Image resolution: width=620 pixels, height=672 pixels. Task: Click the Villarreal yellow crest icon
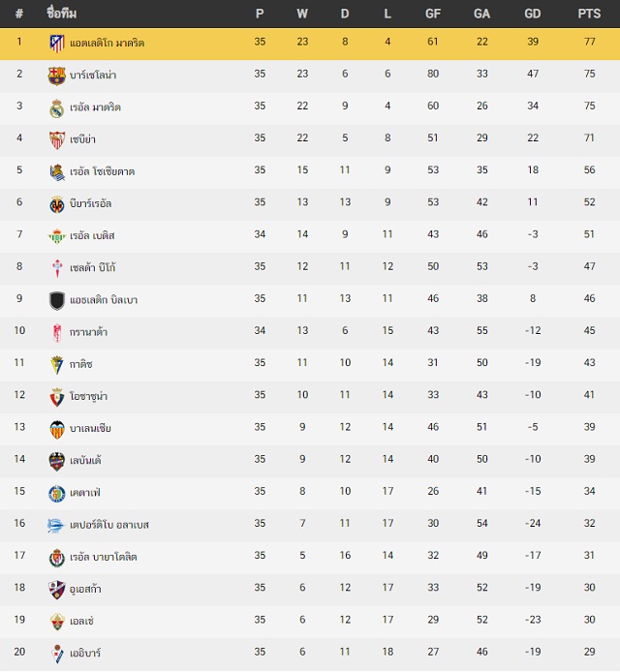56,204
